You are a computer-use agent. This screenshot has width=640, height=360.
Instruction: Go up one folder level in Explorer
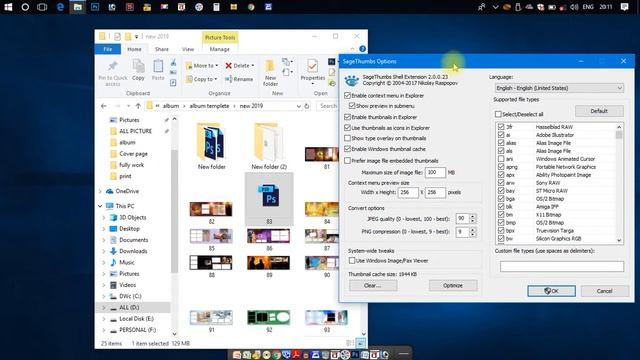(138, 106)
